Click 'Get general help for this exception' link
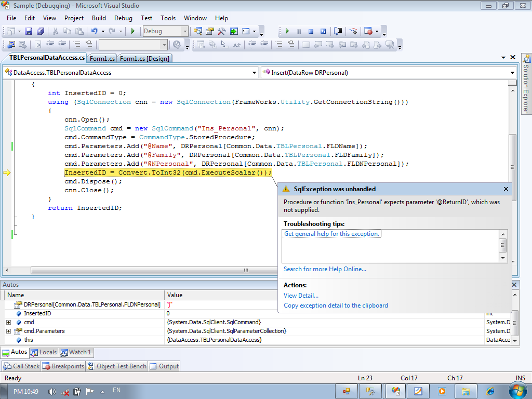This screenshot has width=532, height=399. coord(331,234)
